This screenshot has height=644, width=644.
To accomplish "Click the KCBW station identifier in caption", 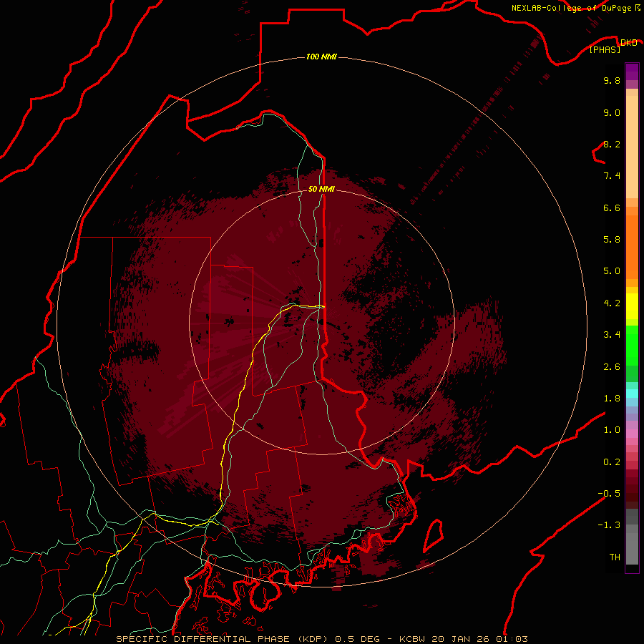I will (412, 639).
